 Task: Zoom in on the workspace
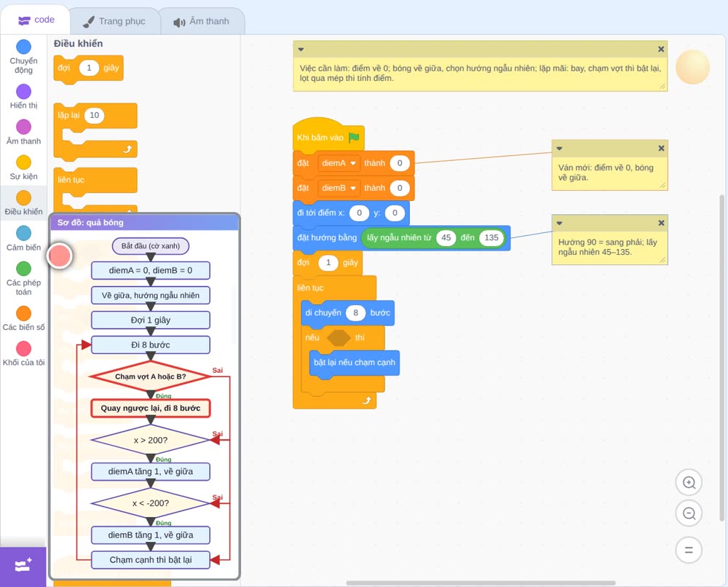coord(689,483)
